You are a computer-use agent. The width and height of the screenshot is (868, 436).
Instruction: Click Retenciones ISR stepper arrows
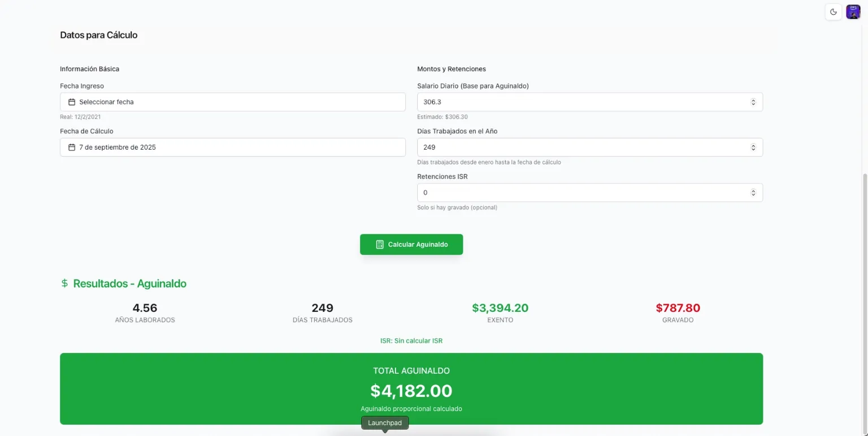[753, 193]
